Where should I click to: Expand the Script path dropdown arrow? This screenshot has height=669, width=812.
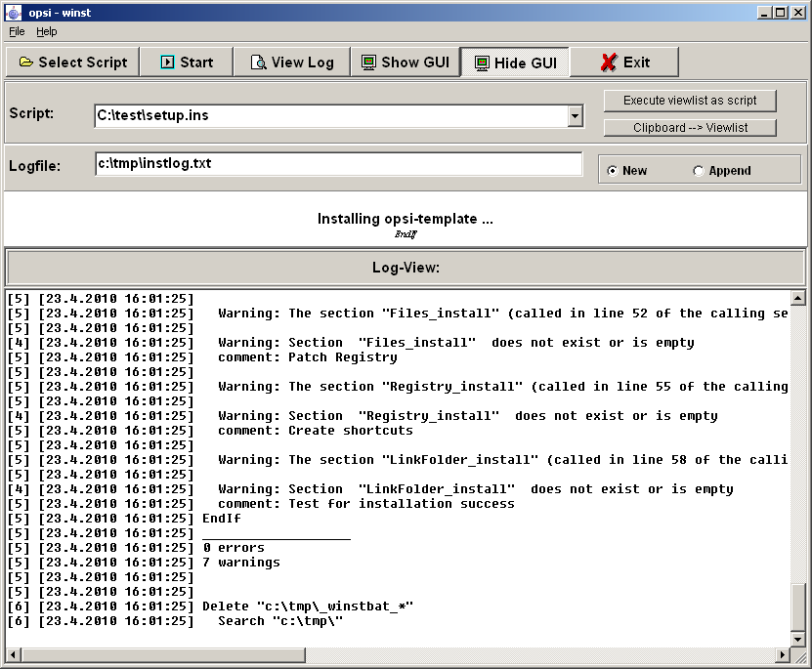coord(575,115)
